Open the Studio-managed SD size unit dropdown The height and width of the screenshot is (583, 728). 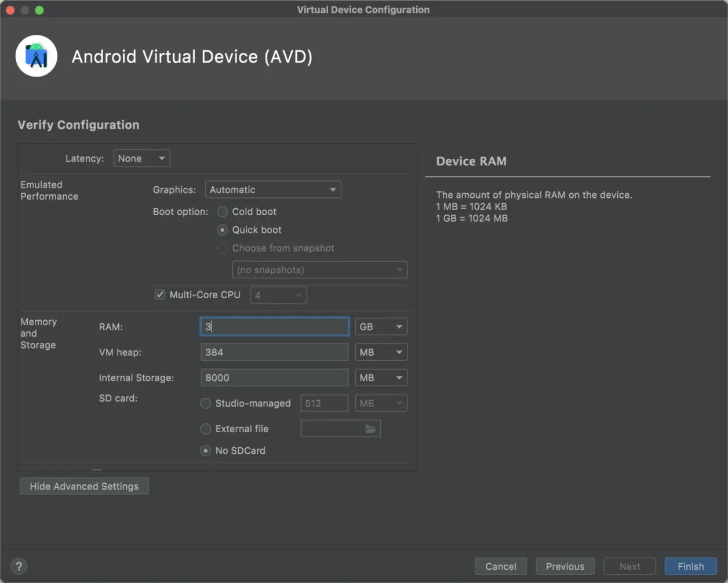(x=381, y=403)
